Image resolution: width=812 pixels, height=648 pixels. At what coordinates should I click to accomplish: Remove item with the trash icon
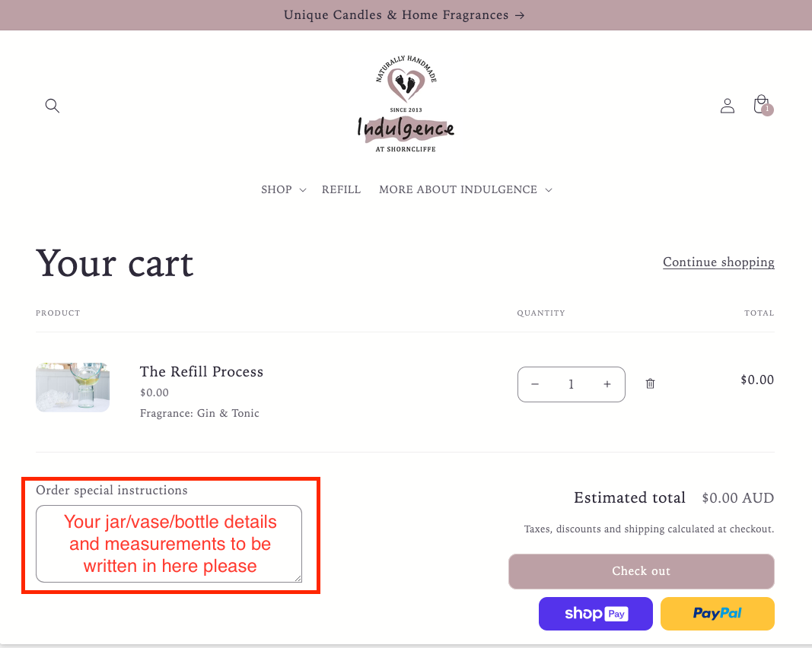(650, 384)
